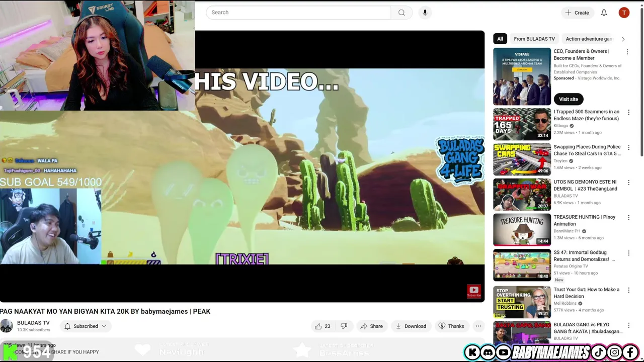Open Trust Your Gut video title

point(587,293)
